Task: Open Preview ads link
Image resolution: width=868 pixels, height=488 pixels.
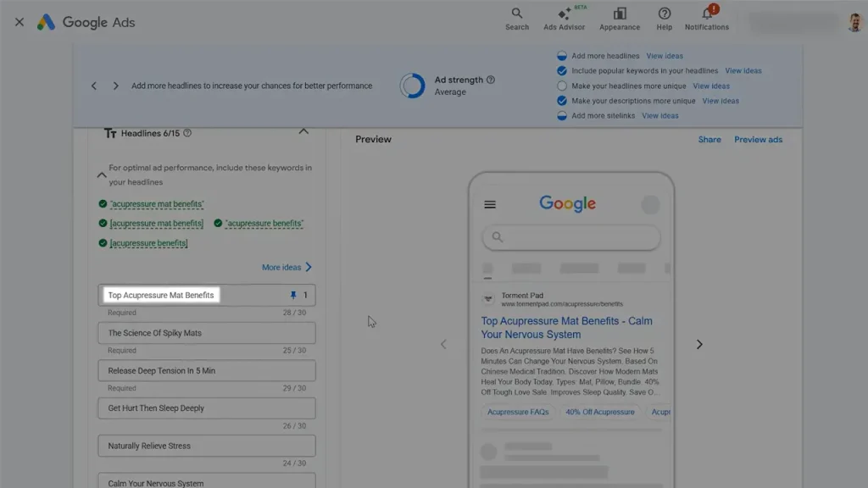Action: point(758,139)
